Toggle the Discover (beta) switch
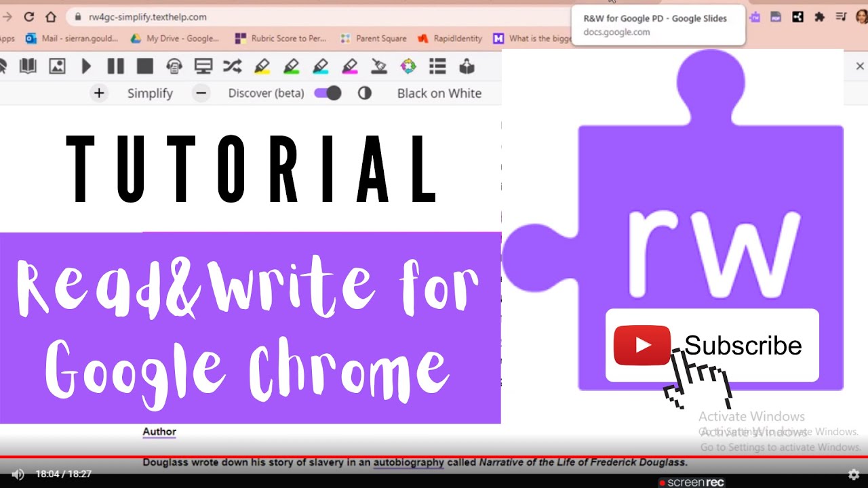Screen dimensions: 868x488 (x=328, y=93)
